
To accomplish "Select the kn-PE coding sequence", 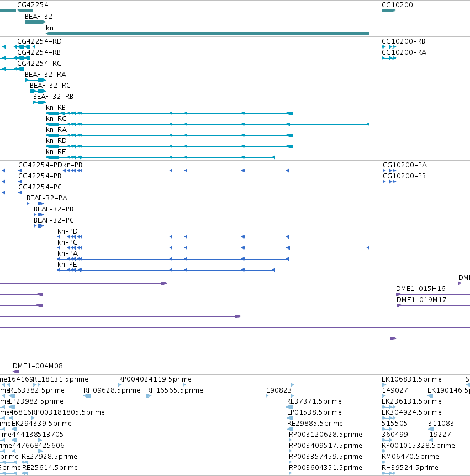I will pyautogui.click(x=166, y=270).
